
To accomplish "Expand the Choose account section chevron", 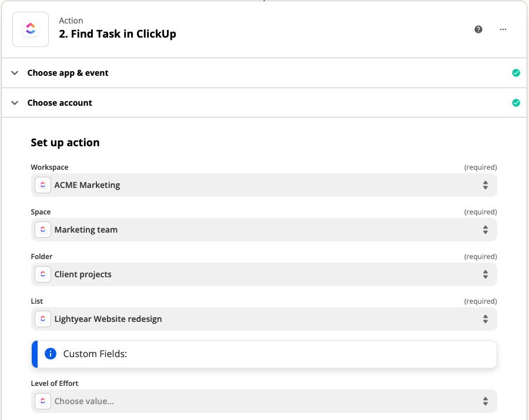I will [x=15, y=103].
